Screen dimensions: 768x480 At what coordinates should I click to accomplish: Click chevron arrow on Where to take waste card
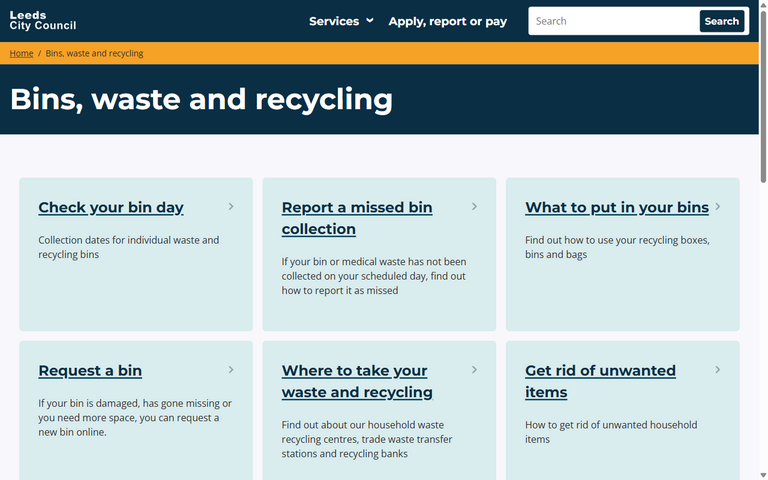point(474,370)
